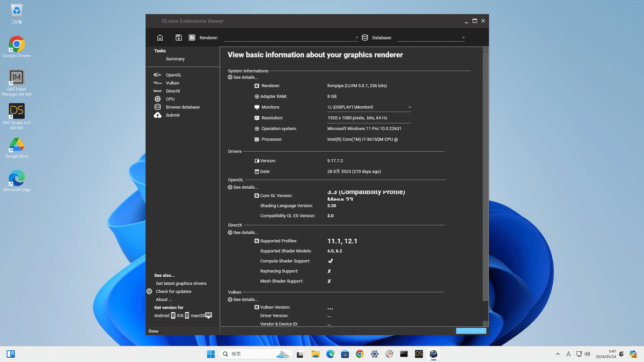Open the Renderer dropdown in the toolbar
644x362 pixels.
click(x=291, y=38)
